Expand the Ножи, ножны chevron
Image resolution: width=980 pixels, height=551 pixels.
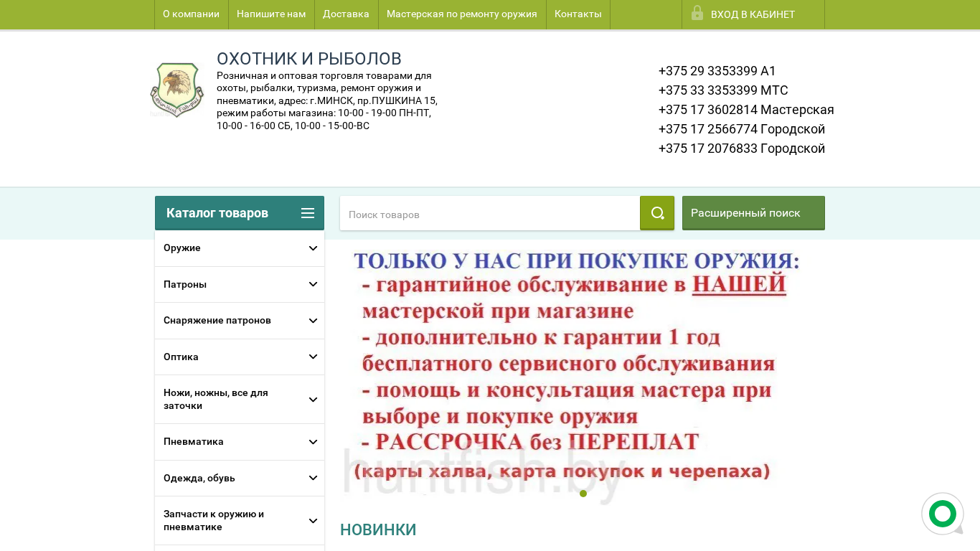click(x=313, y=400)
